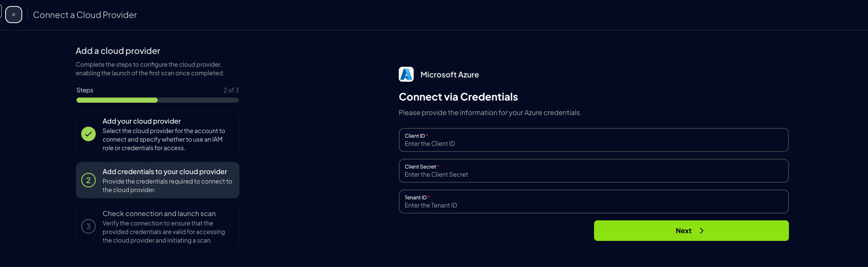This screenshot has height=267, width=868.
Task: Click the 'Microsoft Azure' label
Action: tap(450, 75)
